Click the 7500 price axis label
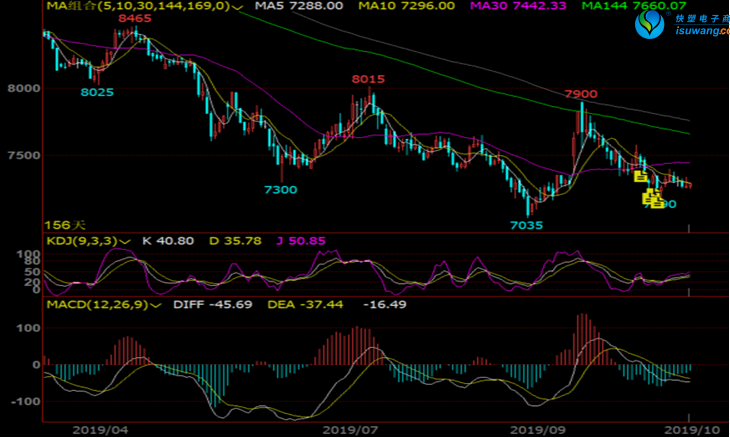 click(x=24, y=155)
